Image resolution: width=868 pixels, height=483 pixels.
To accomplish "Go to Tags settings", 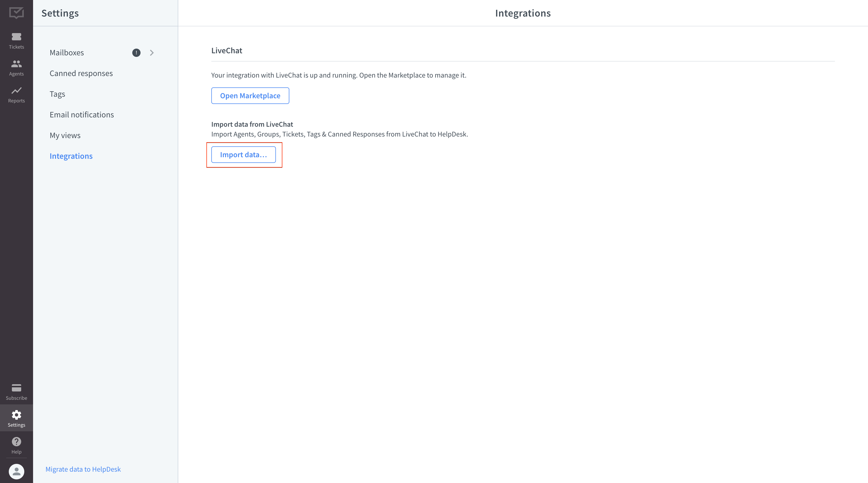I will (x=57, y=94).
